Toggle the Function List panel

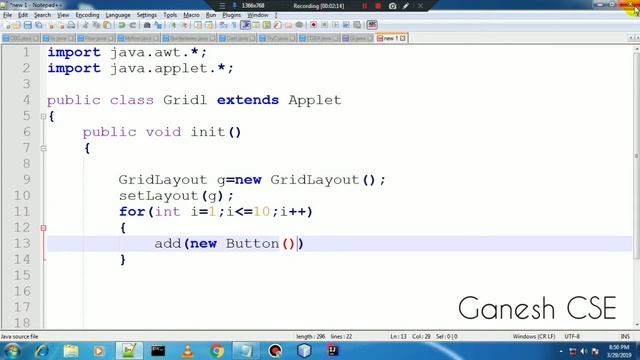pos(278,25)
